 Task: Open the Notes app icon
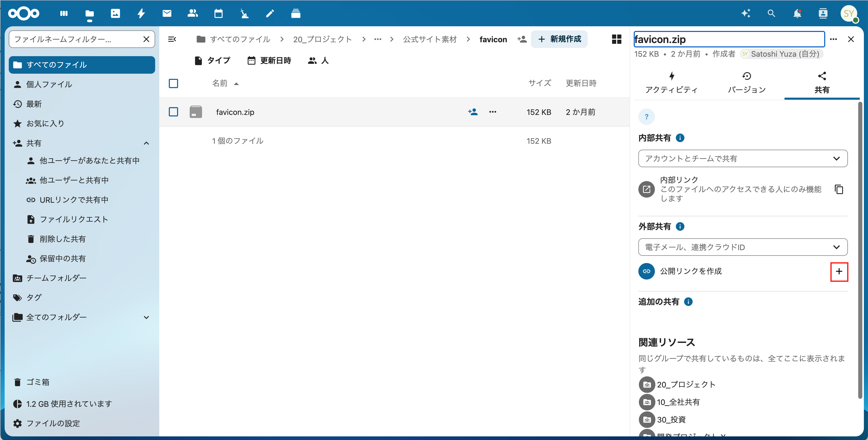point(270,13)
